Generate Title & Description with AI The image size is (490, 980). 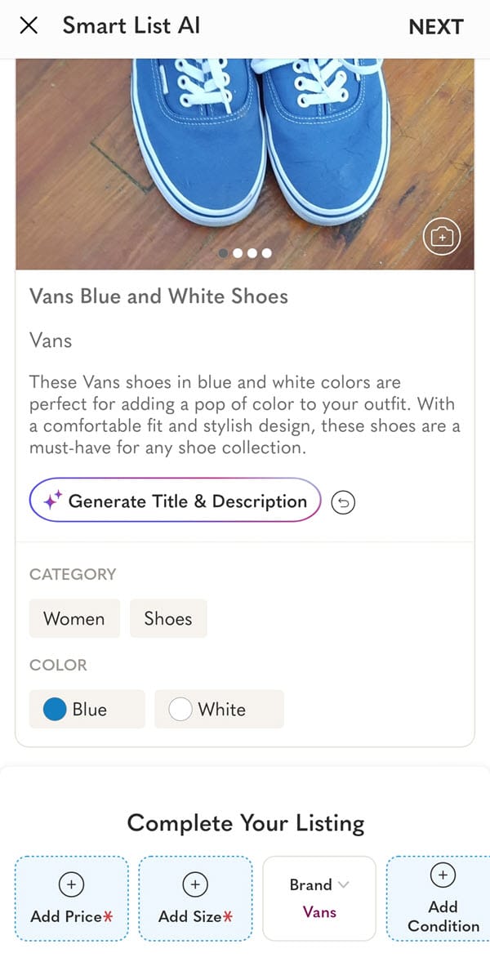tap(176, 501)
